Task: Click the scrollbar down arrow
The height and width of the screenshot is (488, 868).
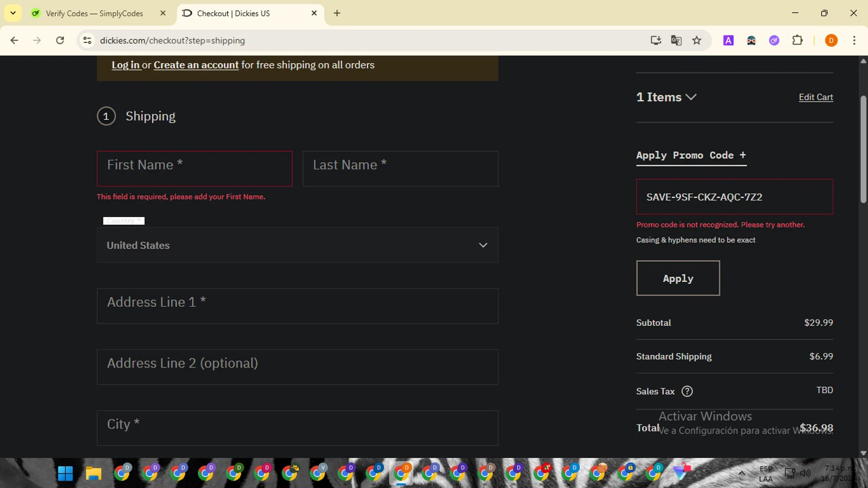Action: point(863,453)
